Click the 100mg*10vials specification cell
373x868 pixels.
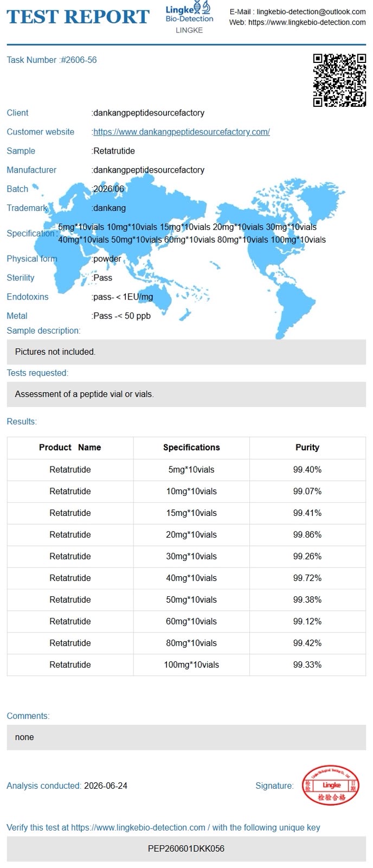tap(191, 665)
